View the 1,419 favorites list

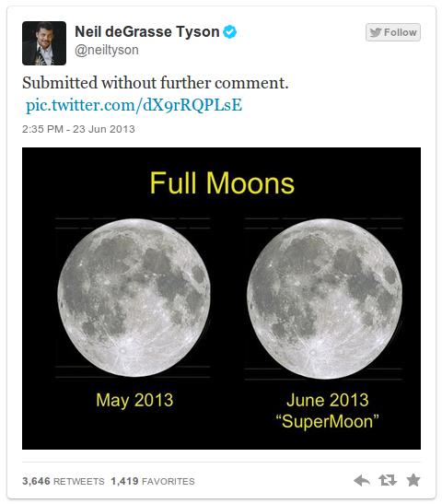pyautogui.click(x=153, y=481)
